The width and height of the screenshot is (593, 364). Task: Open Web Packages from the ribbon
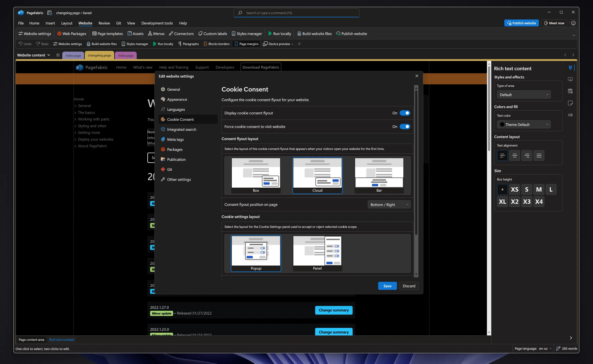pyautogui.click(x=72, y=34)
